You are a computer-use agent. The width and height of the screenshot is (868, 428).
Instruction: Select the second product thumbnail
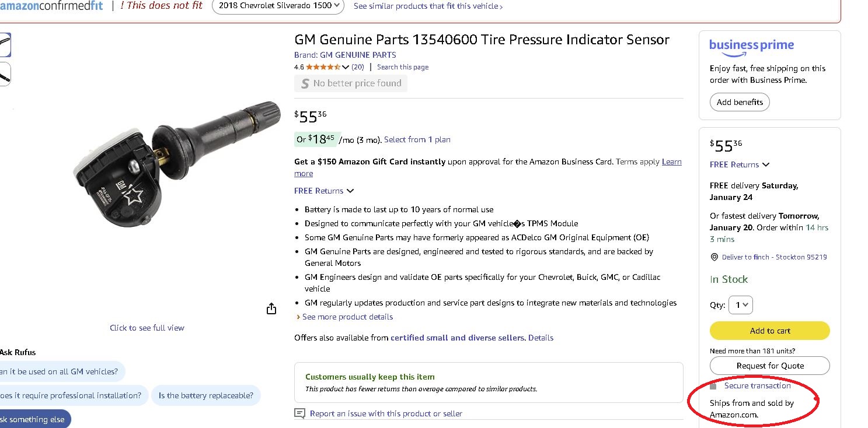pyautogui.click(x=5, y=74)
